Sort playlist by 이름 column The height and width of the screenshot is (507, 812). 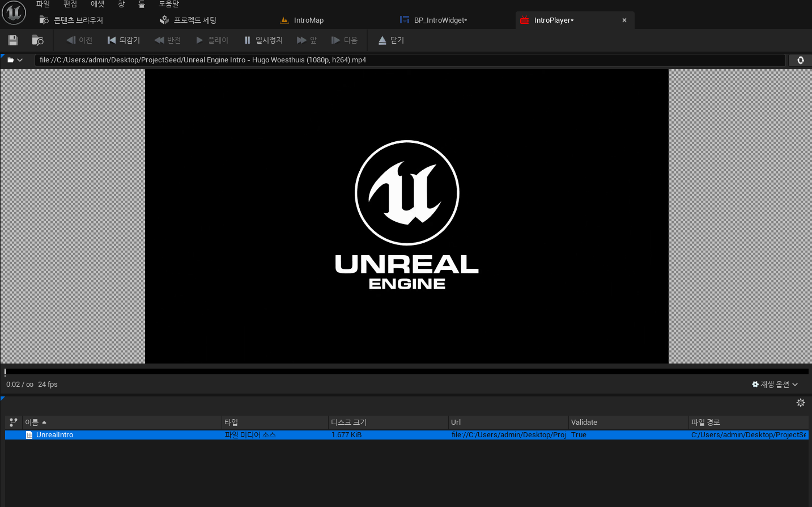[x=121, y=422]
